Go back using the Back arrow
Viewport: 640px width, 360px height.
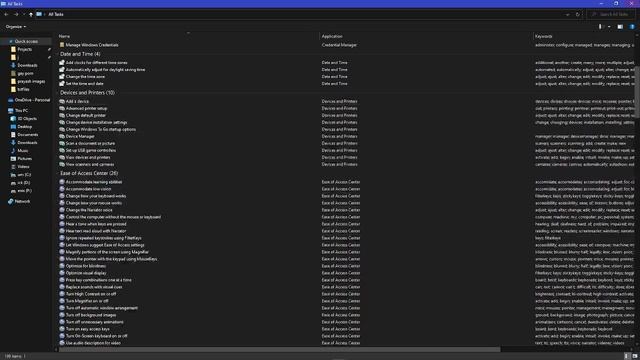click(7, 14)
